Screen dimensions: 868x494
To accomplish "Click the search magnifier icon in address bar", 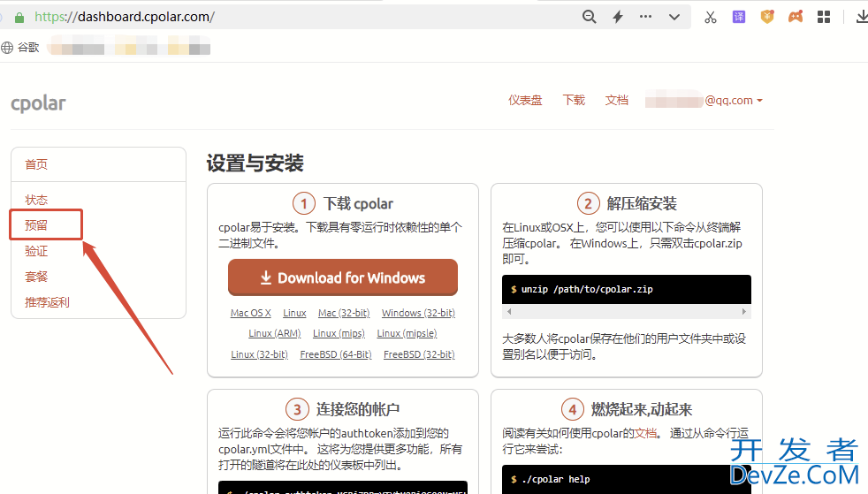I will click(589, 17).
